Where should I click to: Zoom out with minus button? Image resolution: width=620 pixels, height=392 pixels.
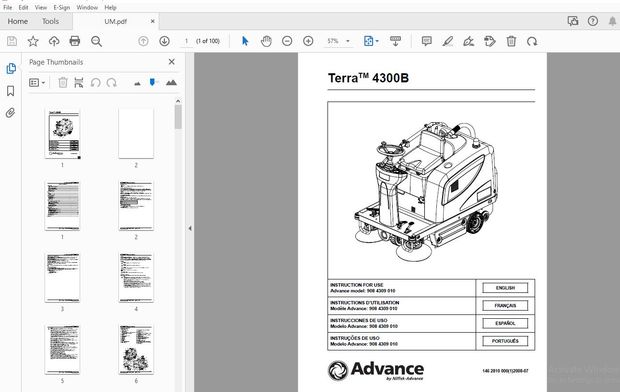(x=287, y=41)
